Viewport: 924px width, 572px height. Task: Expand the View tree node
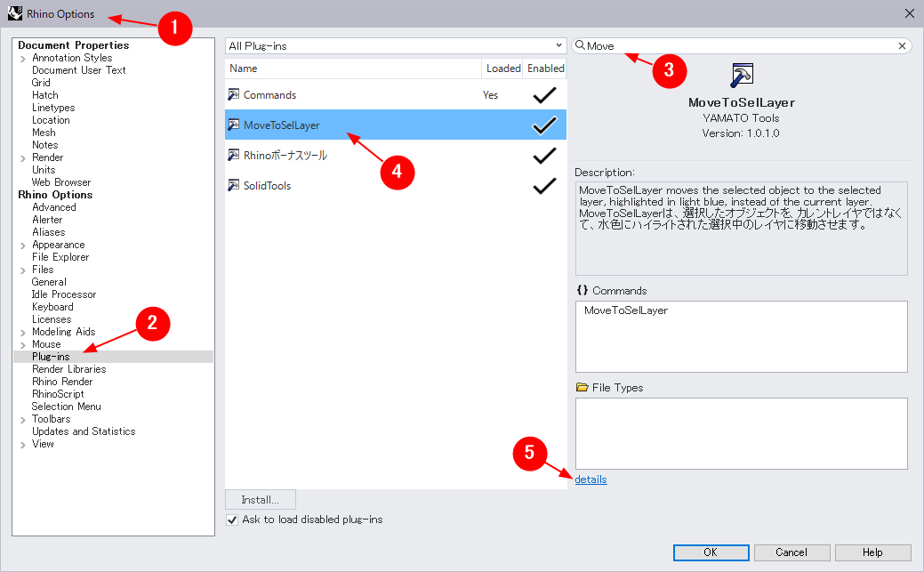[x=23, y=445]
